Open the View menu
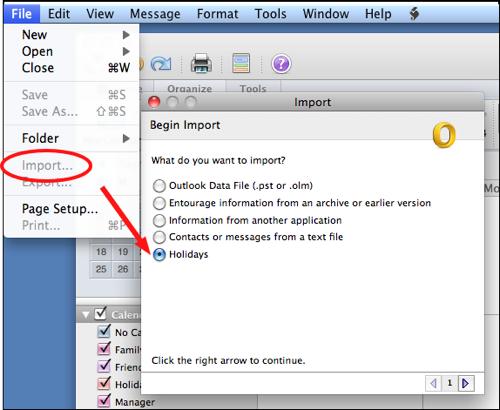 pos(100,14)
